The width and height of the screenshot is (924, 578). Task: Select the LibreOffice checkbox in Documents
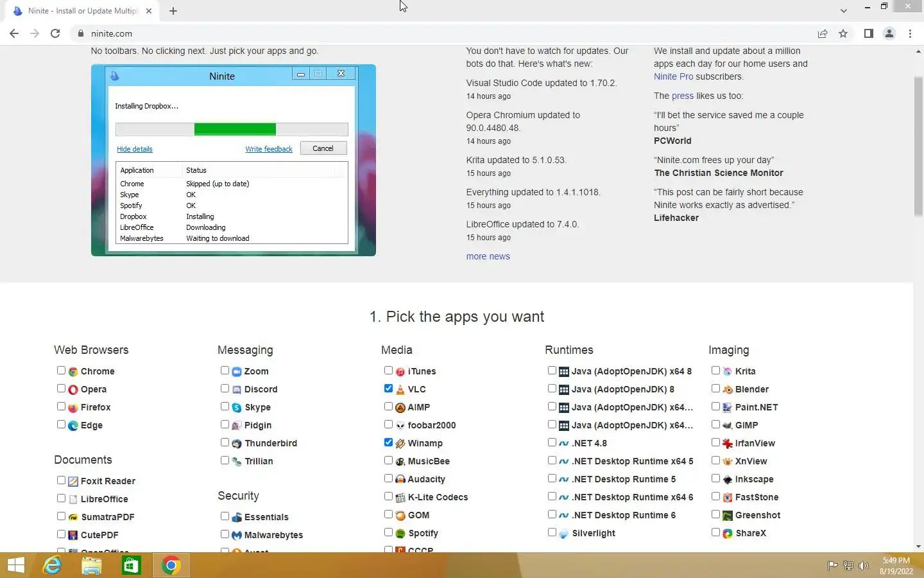tap(61, 498)
